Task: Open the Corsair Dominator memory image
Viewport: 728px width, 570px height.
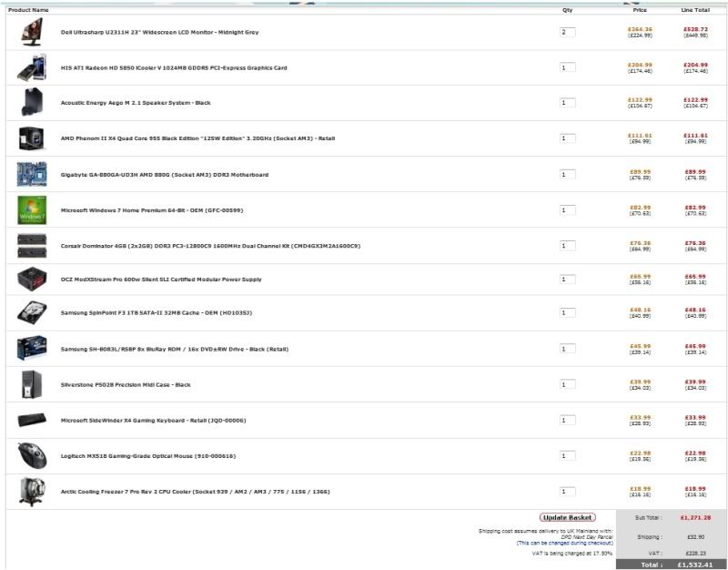Action: 32,246
